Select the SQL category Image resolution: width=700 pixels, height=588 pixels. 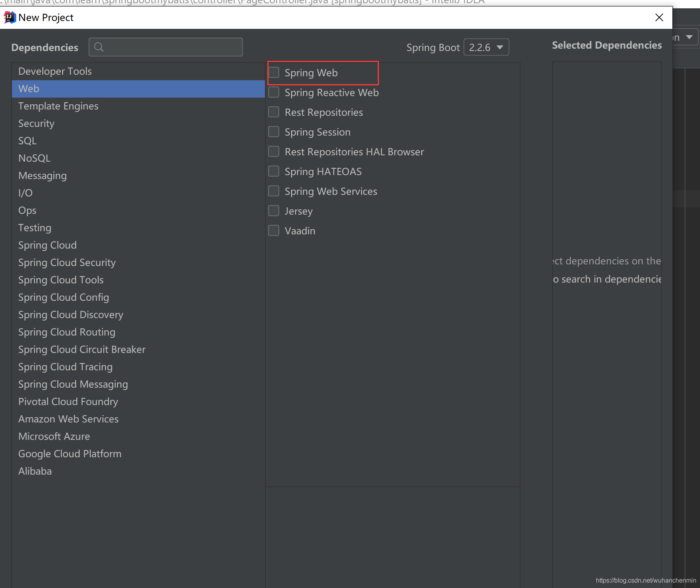click(x=138, y=141)
